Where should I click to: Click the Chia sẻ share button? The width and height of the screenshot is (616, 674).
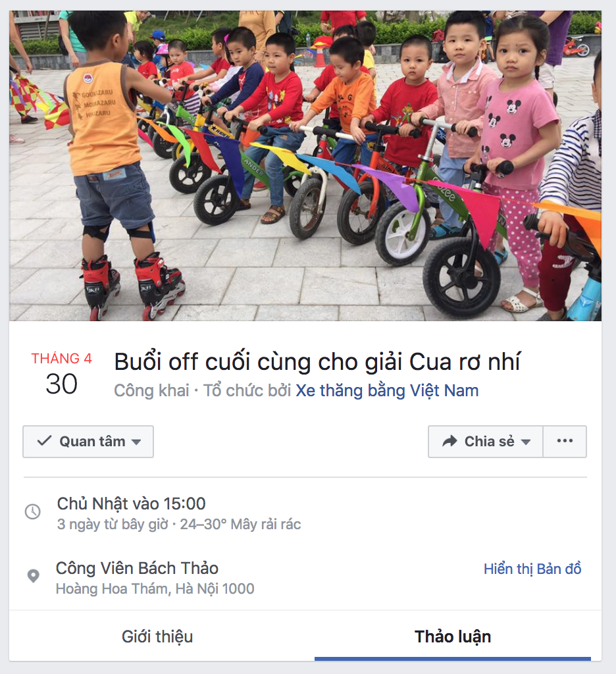click(x=486, y=442)
